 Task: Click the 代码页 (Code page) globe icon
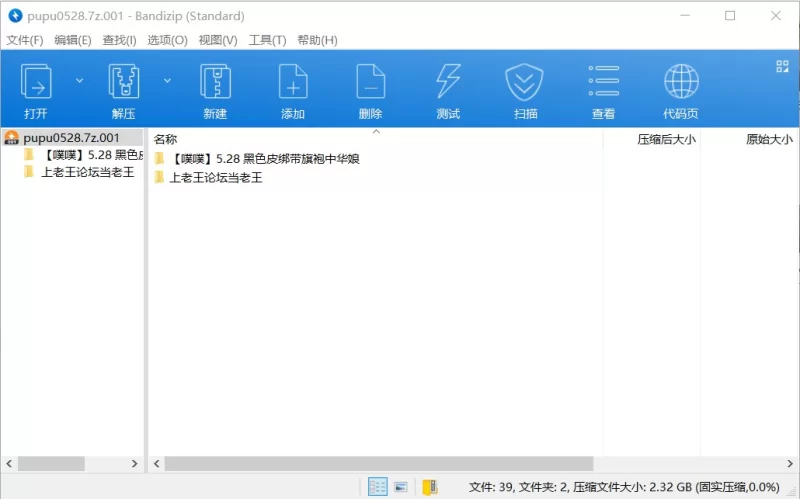pyautogui.click(x=681, y=81)
